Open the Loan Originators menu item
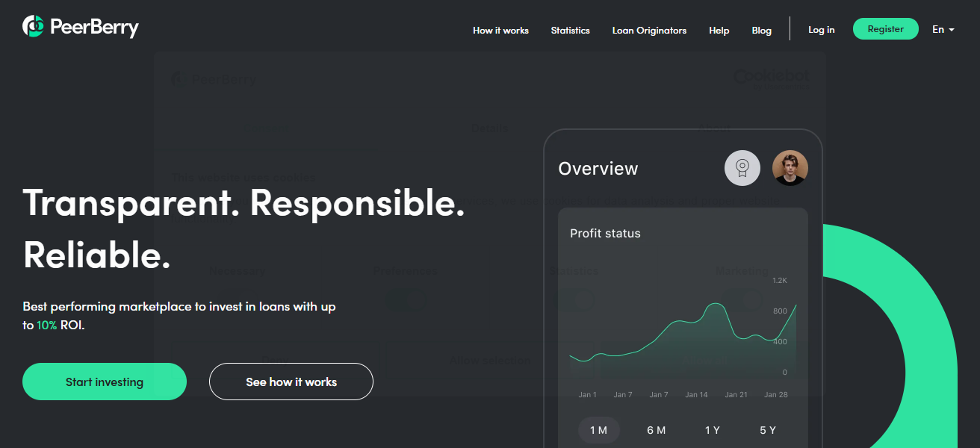 (x=649, y=31)
